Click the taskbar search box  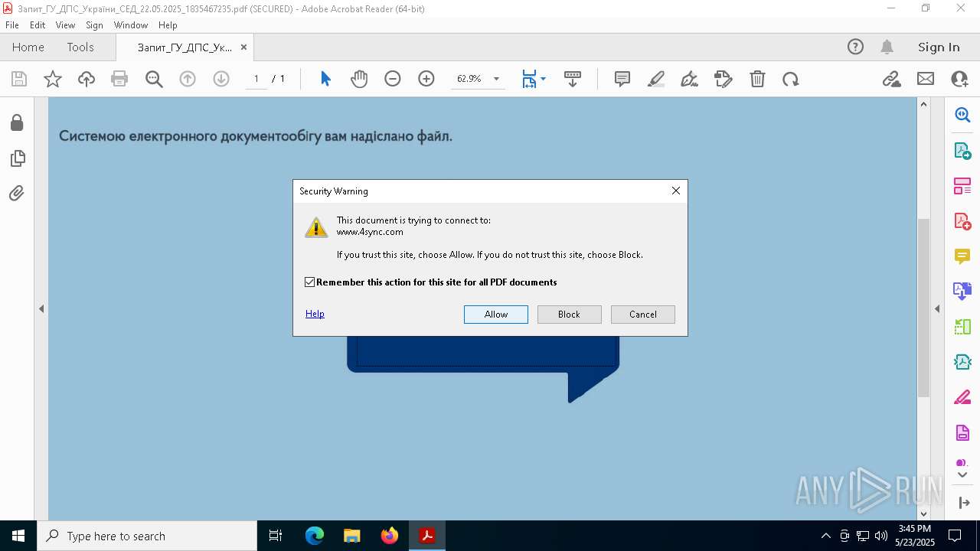click(x=147, y=536)
